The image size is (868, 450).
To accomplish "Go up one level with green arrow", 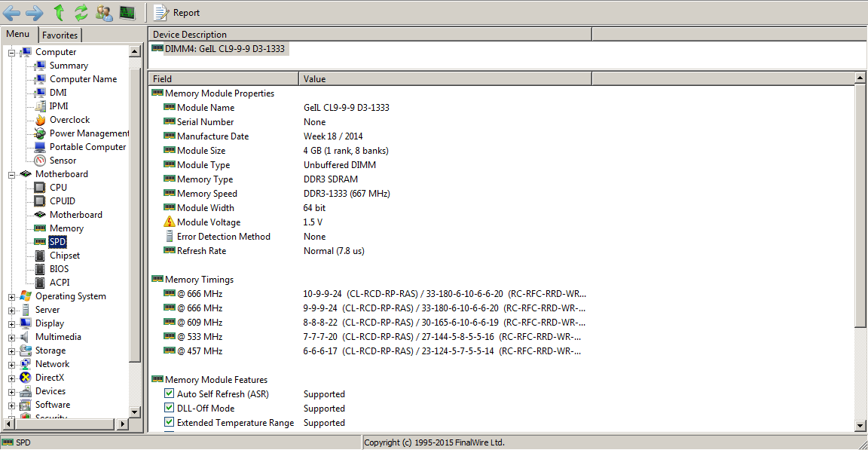I will pos(59,12).
